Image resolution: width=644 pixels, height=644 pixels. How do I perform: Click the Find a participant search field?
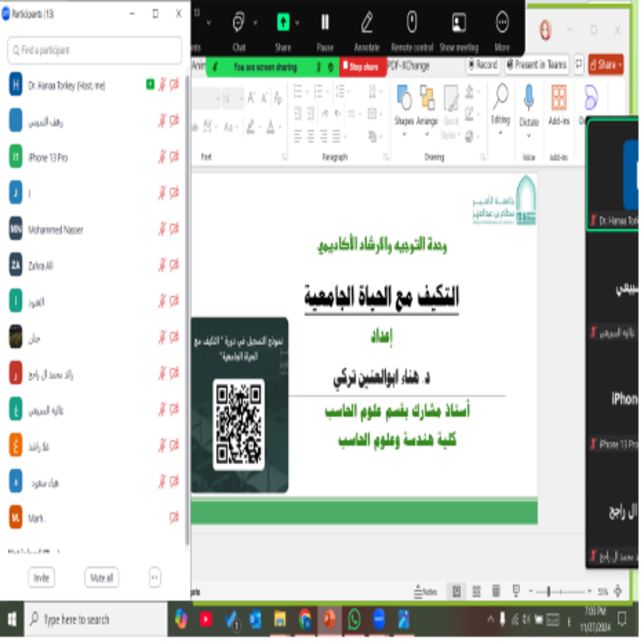point(95,50)
